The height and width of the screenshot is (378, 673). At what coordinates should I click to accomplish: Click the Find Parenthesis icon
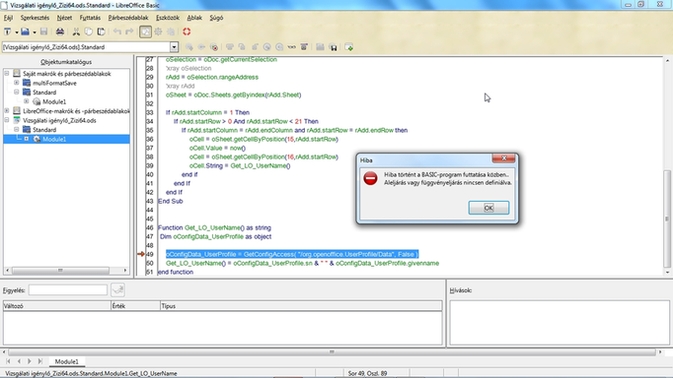coord(304,47)
